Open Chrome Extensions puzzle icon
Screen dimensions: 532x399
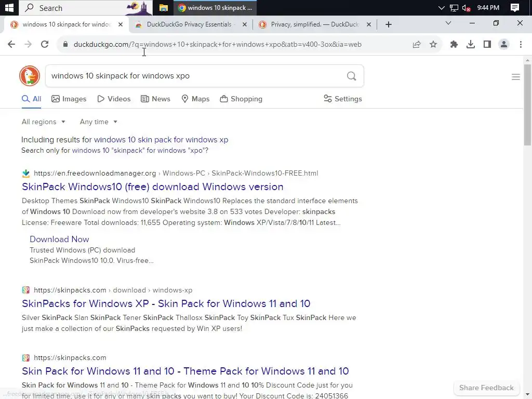(x=454, y=44)
